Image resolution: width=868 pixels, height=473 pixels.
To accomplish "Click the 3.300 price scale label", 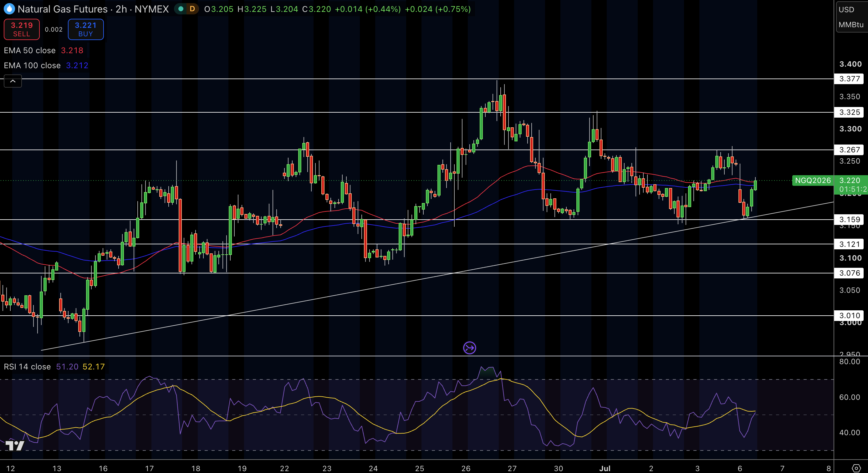I will [850, 129].
